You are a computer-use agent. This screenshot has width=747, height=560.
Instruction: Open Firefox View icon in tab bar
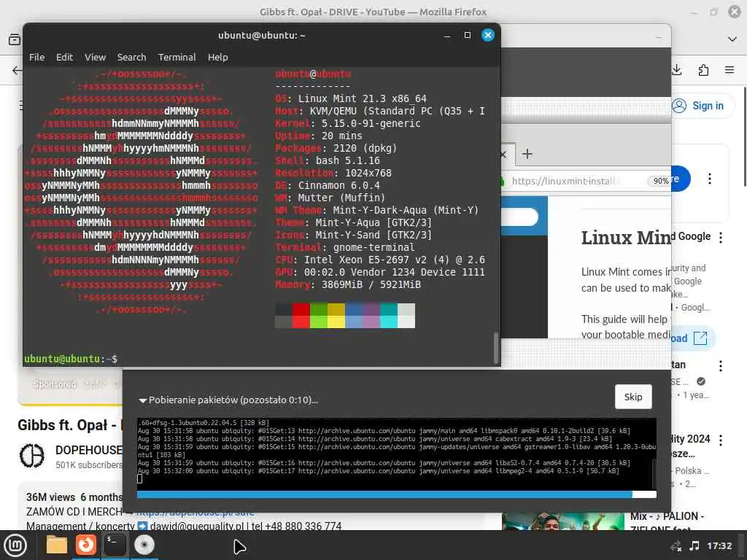pos(15,39)
